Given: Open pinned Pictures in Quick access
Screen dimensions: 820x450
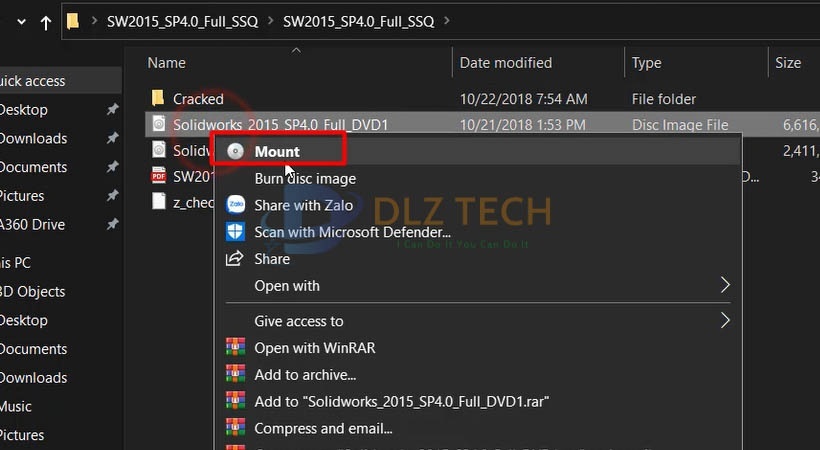Looking at the screenshot, I should (x=22, y=196).
